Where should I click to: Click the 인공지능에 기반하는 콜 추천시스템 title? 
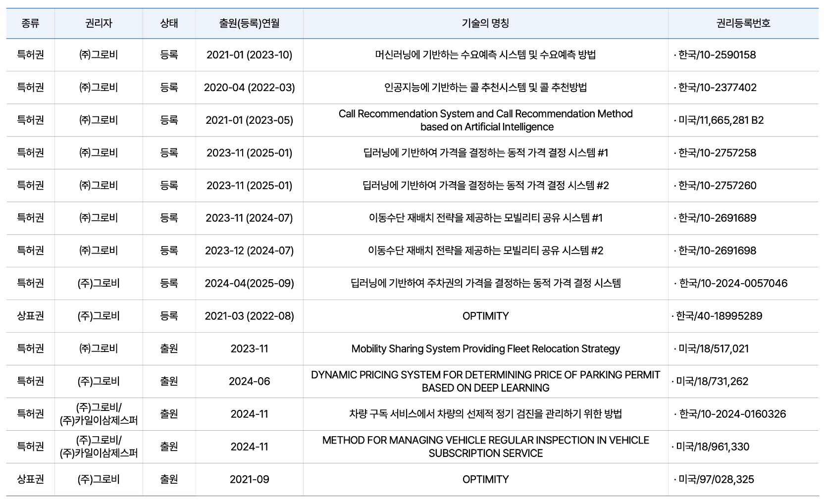485,88
